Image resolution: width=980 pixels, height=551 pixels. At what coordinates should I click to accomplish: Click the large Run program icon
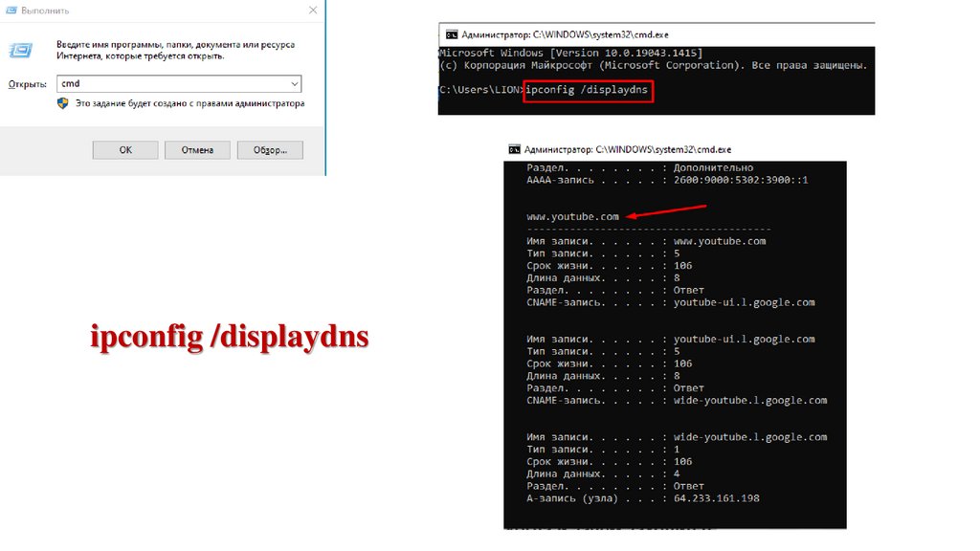(x=21, y=51)
